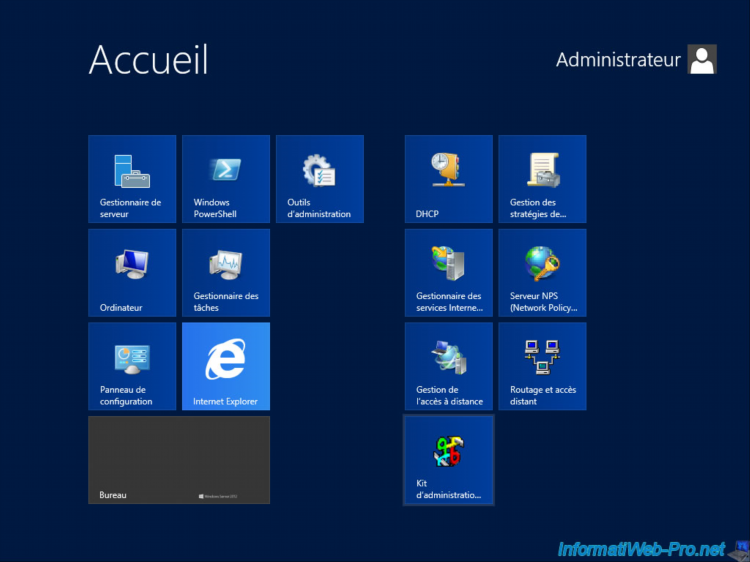Launch Internet Explorer tile

[x=226, y=366]
